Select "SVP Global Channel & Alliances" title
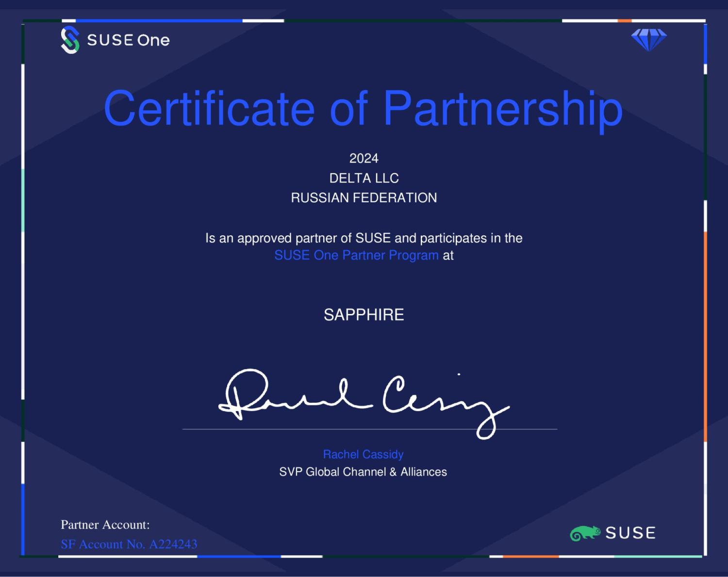This screenshot has height=577, width=728. 363,472
